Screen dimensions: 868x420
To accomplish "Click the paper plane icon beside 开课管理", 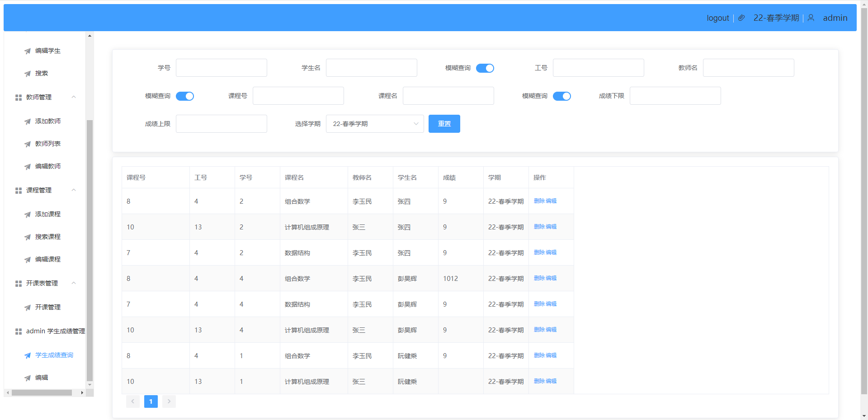I will point(28,308).
